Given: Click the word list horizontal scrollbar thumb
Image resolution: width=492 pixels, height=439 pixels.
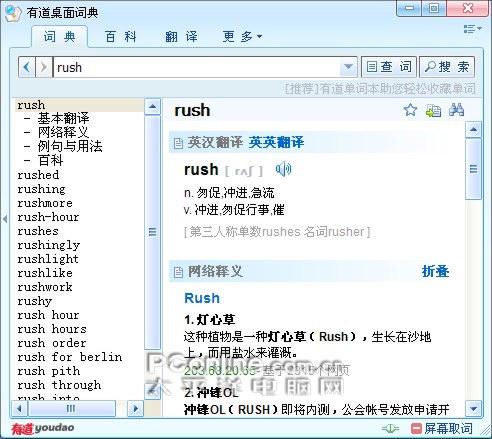Looking at the screenshot, I should [x=71, y=409].
